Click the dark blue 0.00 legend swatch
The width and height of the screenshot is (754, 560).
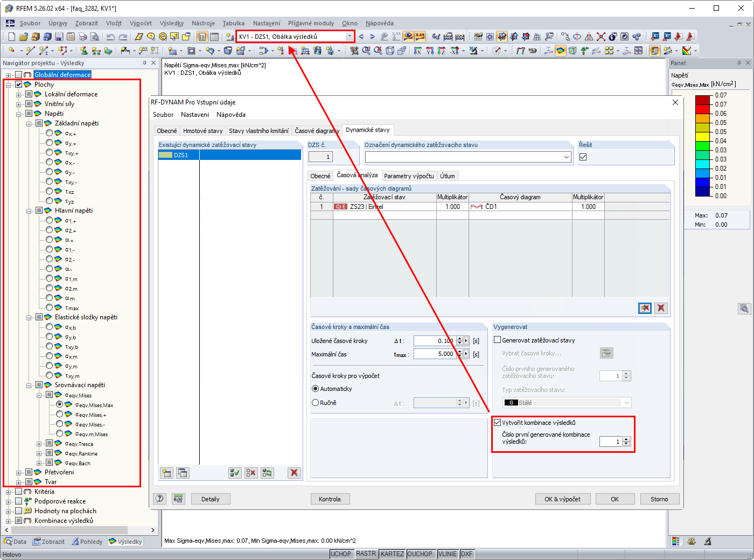click(x=703, y=191)
